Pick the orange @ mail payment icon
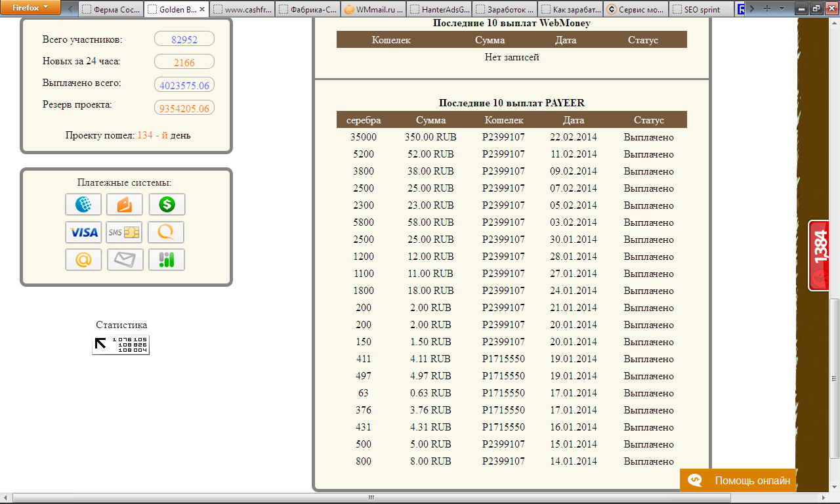The height and width of the screenshot is (504, 840). [83, 260]
